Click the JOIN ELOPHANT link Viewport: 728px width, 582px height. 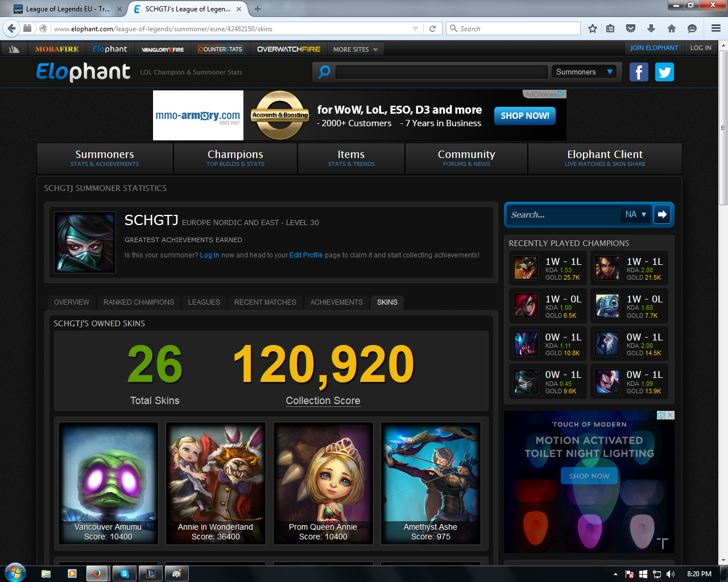click(654, 48)
